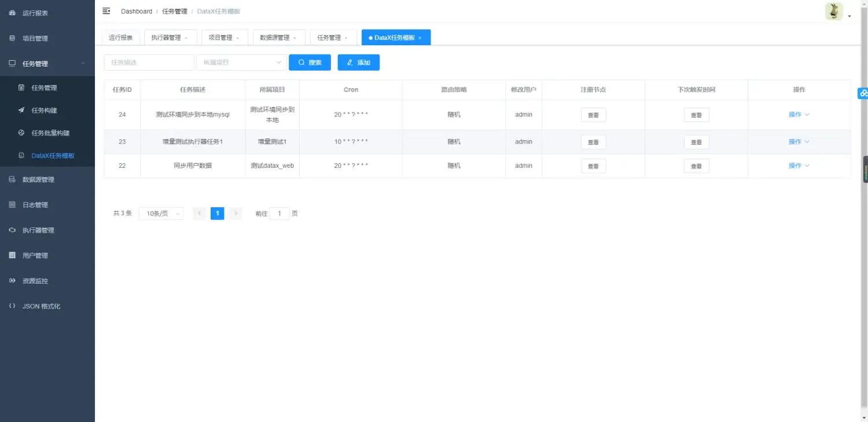Expand the 操作 dropdown for task 24
Screen dimensions: 868x422
pyautogui.click(x=799, y=114)
